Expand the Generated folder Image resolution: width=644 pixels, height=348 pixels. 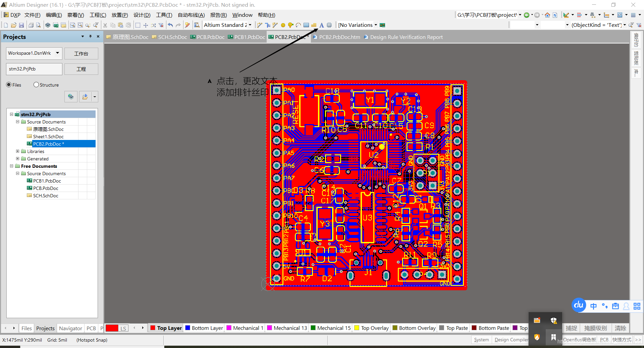[x=18, y=159]
